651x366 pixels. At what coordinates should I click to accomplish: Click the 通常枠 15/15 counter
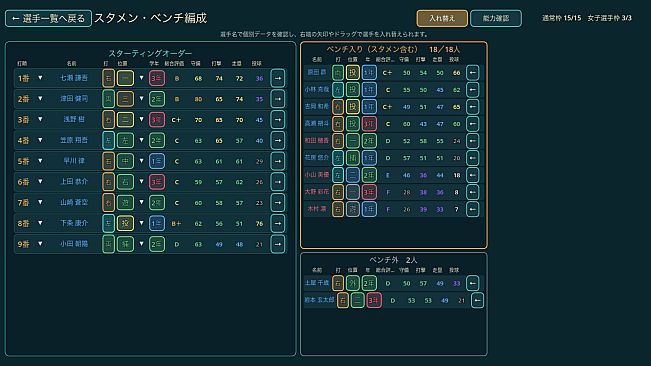pos(561,18)
